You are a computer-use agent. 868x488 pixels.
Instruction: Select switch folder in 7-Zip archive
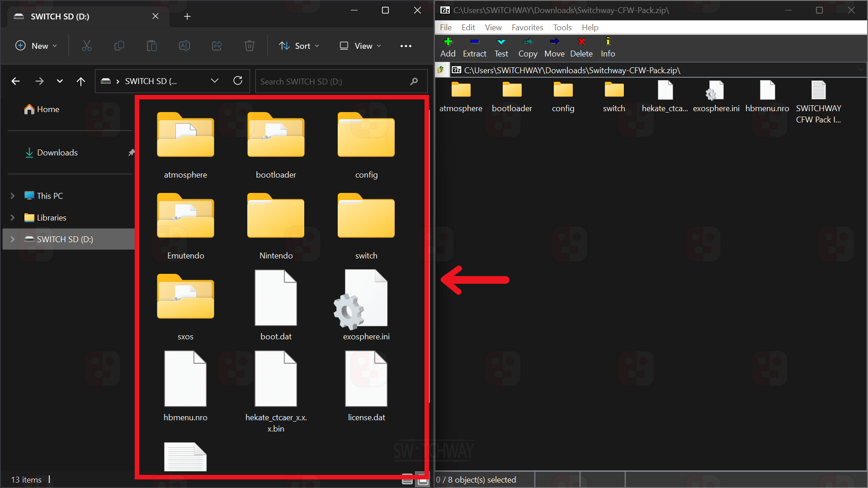point(614,97)
